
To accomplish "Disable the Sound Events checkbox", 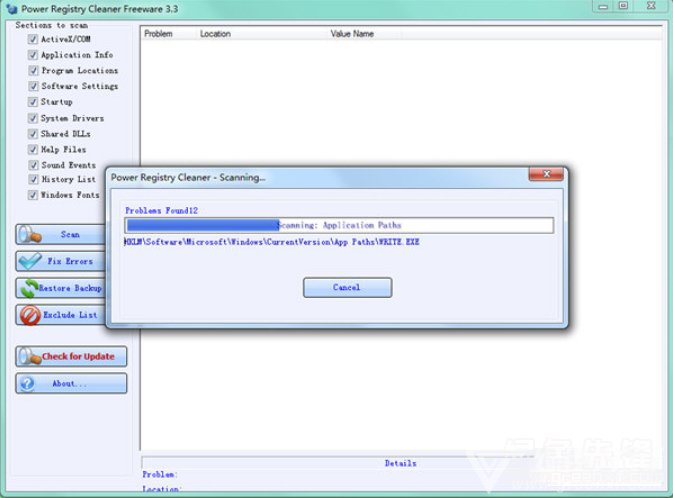I will 33,165.
